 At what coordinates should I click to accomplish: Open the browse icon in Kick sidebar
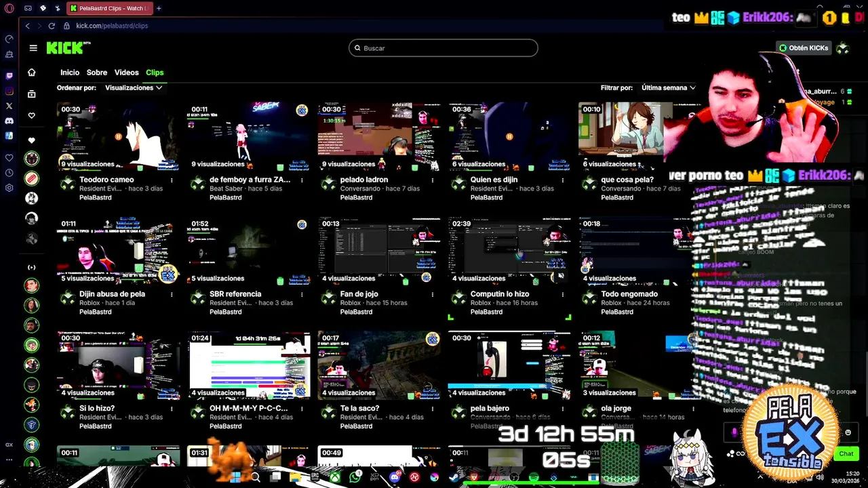click(x=31, y=94)
